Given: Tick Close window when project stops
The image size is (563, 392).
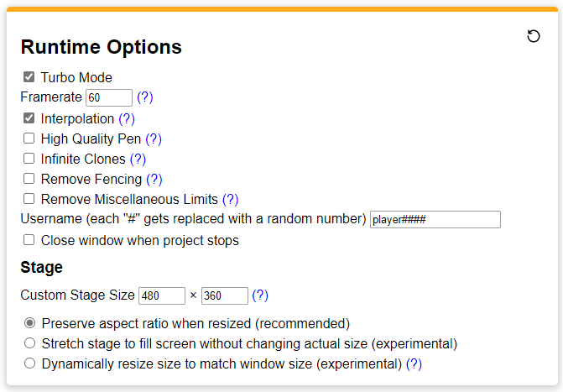Looking at the screenshot, I should coord(29,240).
